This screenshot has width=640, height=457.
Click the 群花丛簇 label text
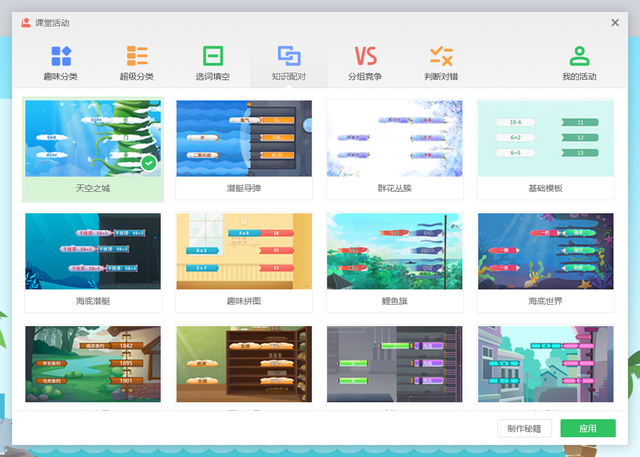click(x=395, y=188)
